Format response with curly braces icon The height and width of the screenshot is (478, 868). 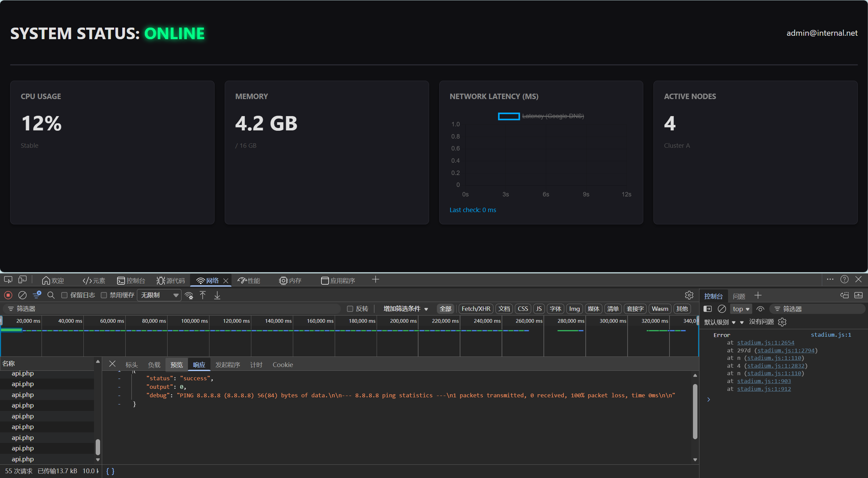pos(110,471)
